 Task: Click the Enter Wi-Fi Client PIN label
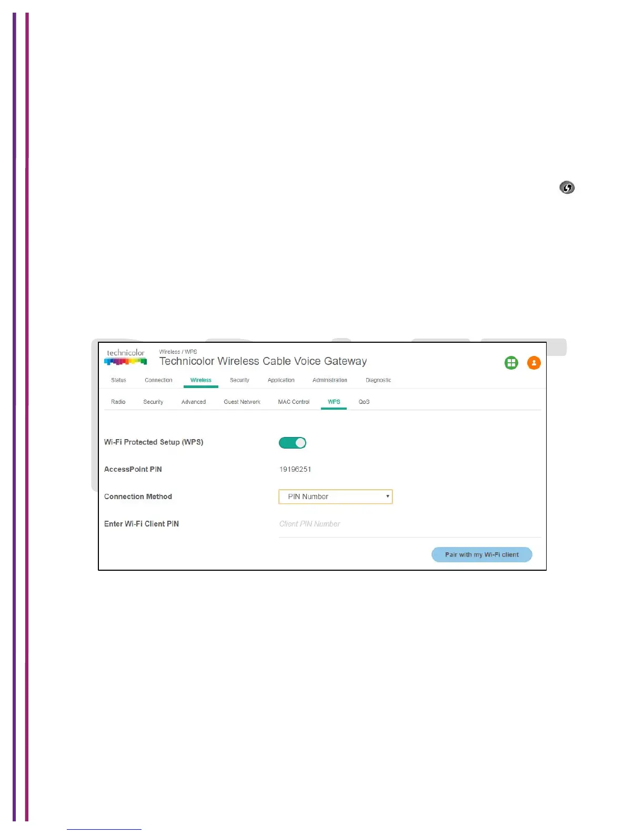pyautogui.click(x=142, y=524)
